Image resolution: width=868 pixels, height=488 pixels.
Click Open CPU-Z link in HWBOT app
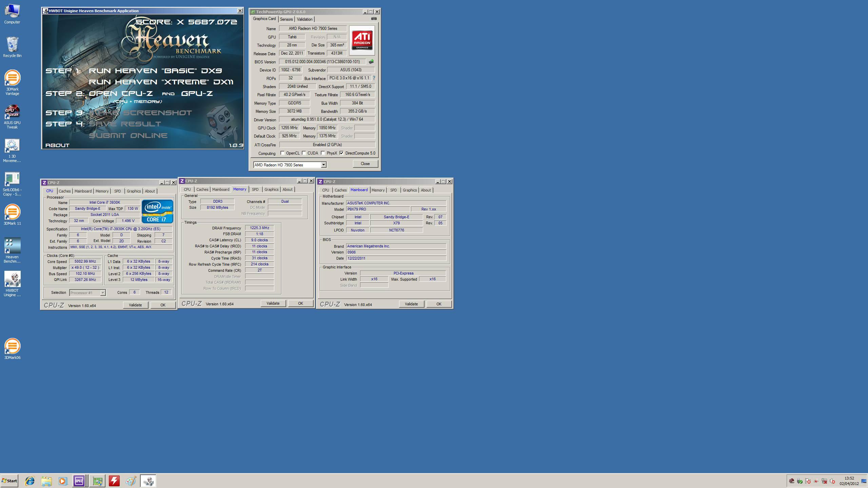pos(121,93)
